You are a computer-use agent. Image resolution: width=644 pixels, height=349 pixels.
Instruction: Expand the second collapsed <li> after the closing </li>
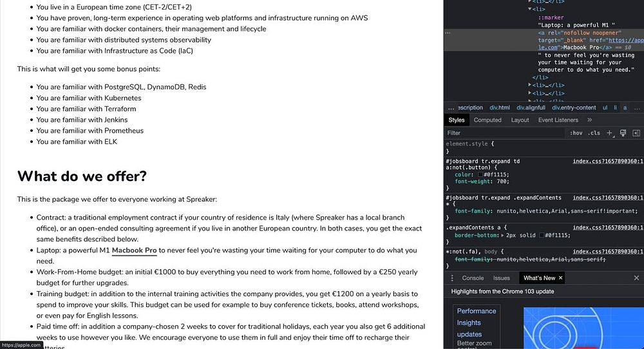point(530,93)
